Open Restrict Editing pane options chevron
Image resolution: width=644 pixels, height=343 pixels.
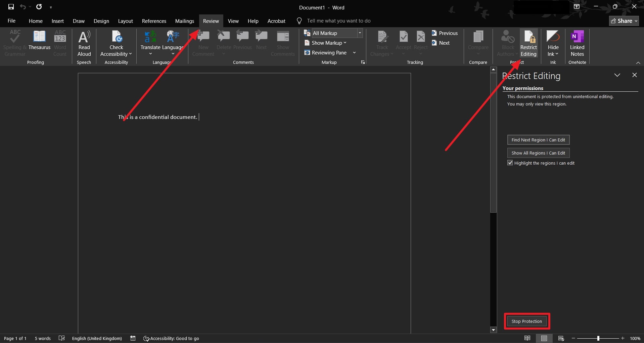pyautogui.click(x=617, y=75)
